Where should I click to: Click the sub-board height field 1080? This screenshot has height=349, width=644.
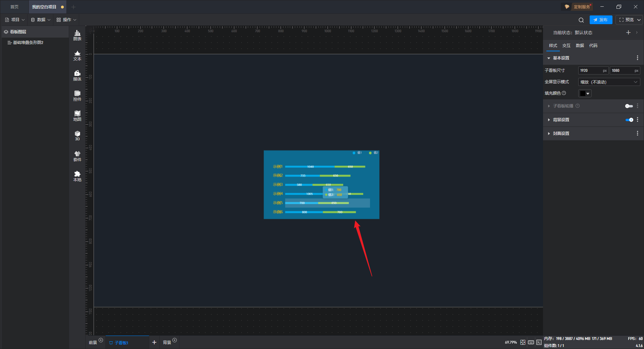click(x=625, y=70)
